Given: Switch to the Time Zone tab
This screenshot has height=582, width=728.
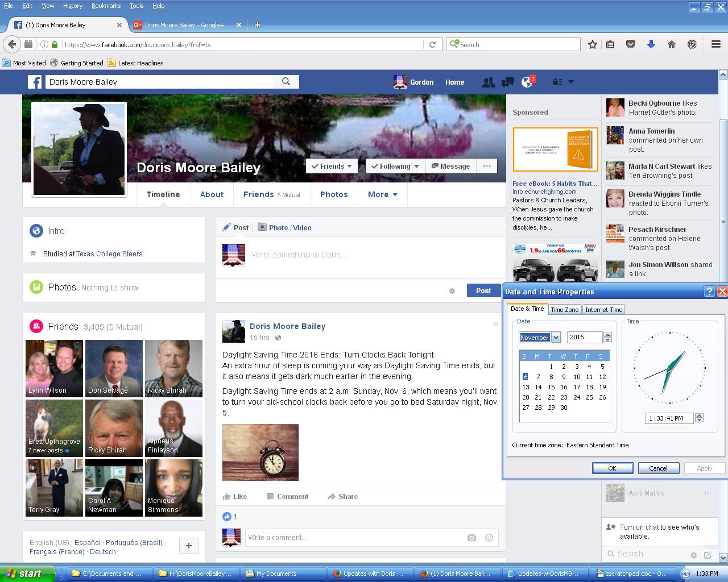Looking at the screenshot, I should [x=564, y=310].
